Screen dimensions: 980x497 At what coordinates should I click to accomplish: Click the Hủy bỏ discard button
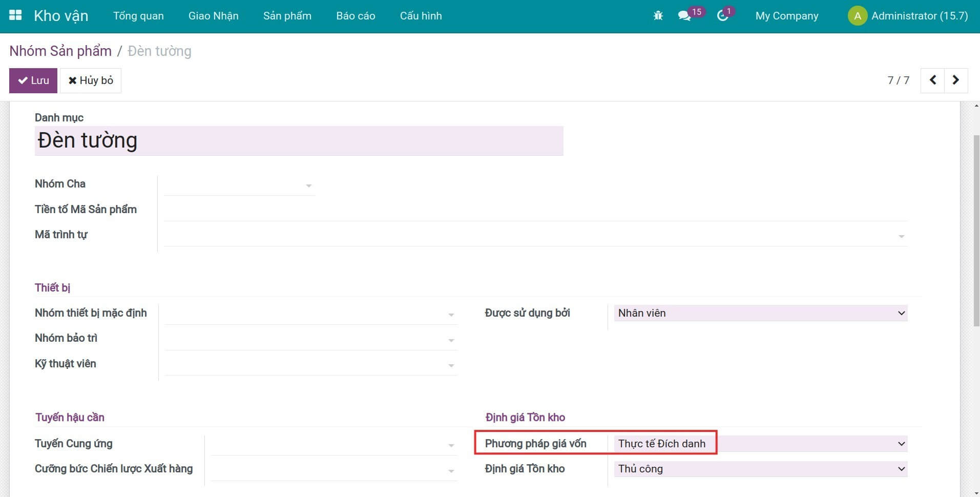click(x=91, y=80)
